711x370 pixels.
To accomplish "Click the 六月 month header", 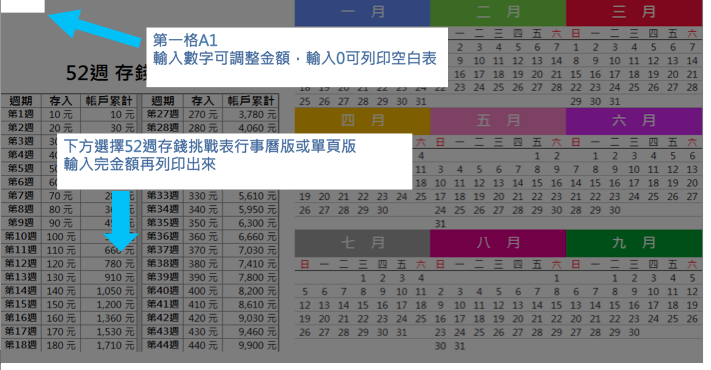I will pyautogui.click(x=634, y=121).
